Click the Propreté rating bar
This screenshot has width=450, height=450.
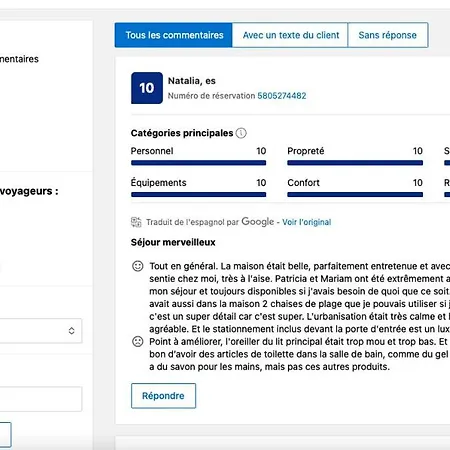pyautogui.click(x=355, y=163)
